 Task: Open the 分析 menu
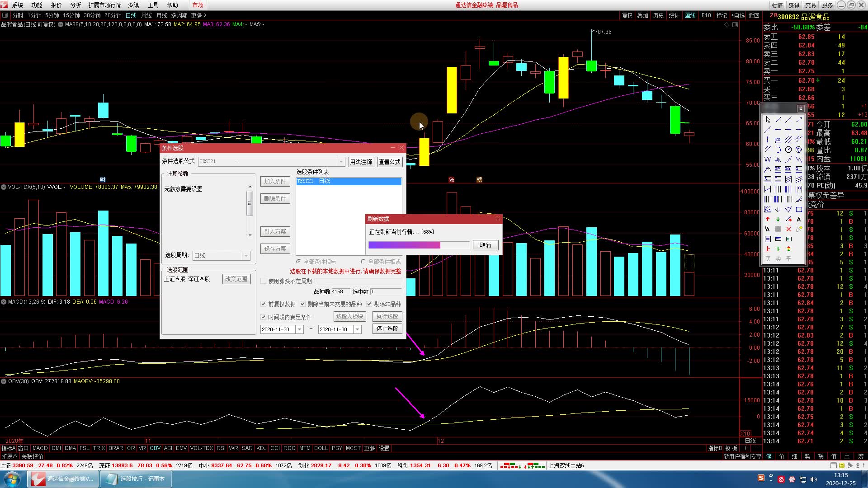(x=75, y=5)
